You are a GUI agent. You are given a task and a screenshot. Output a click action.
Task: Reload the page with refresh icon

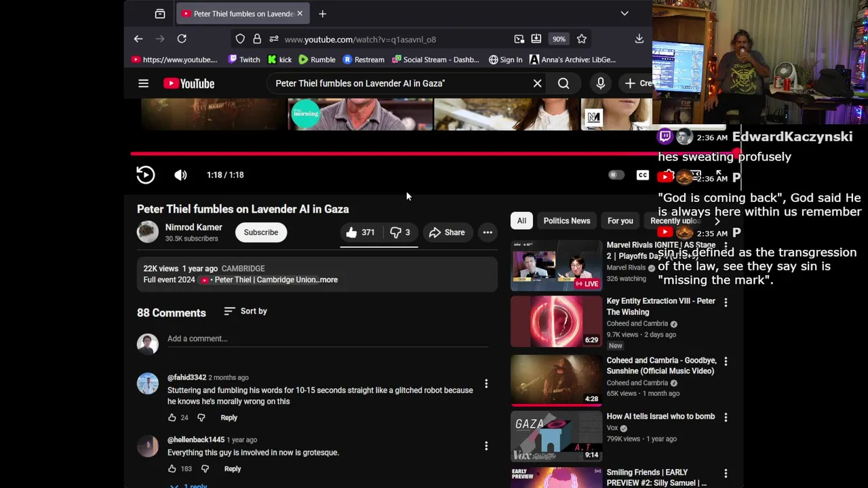click(182, 39)
